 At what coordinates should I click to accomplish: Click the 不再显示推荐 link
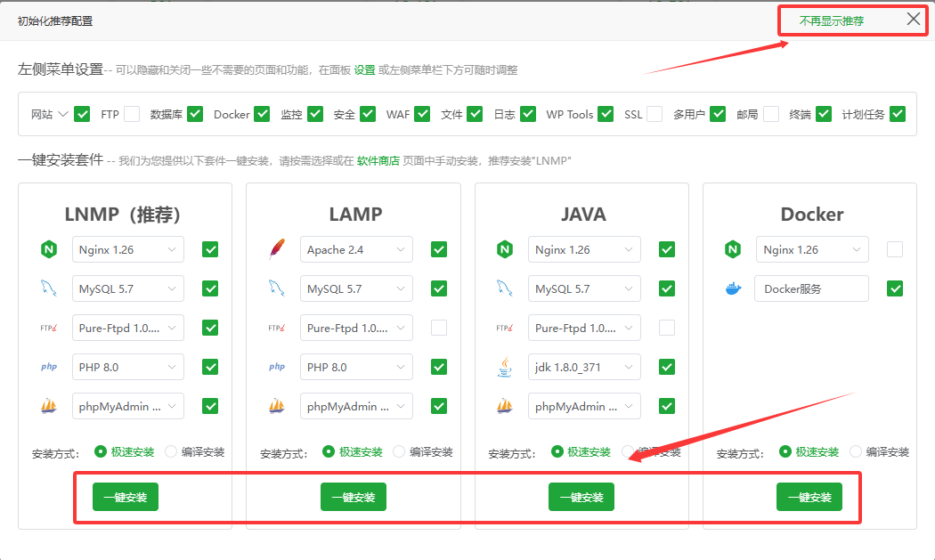(x=831, y=20)
